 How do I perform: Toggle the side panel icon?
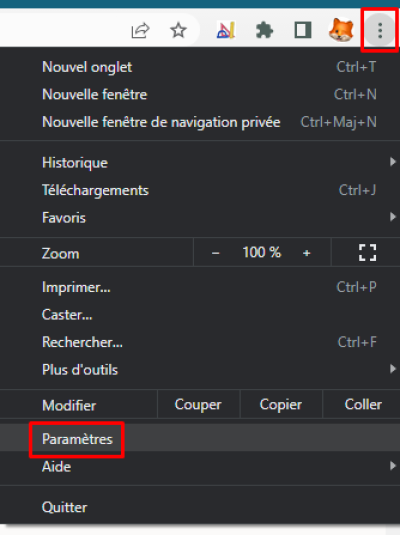[x=303, y=30]
